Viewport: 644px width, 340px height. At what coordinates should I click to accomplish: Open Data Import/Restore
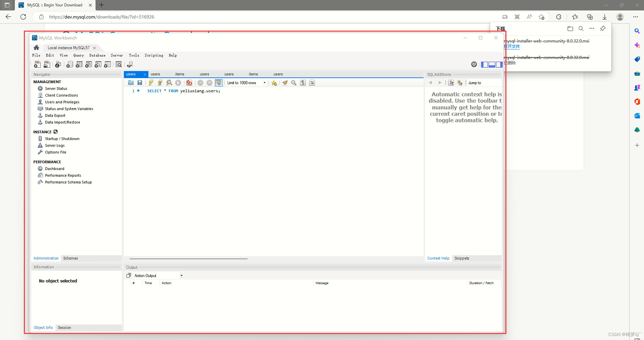[x=62, y=122]
